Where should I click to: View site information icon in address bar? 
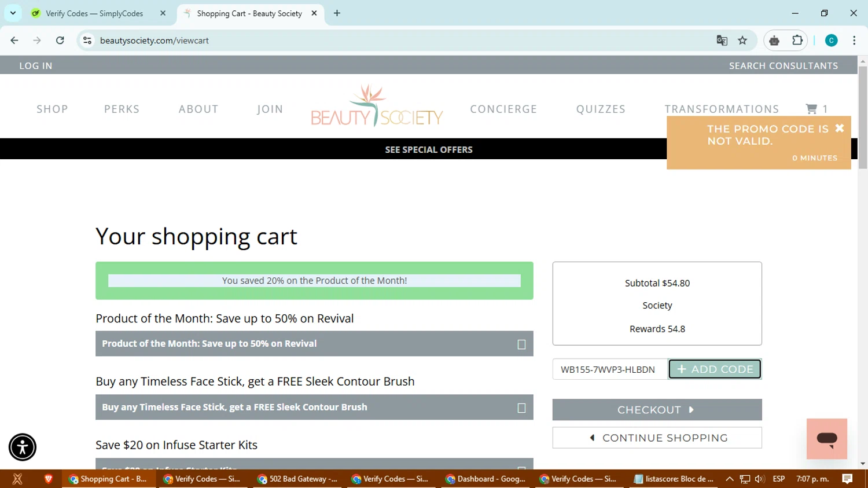click(x=87, y=41)
